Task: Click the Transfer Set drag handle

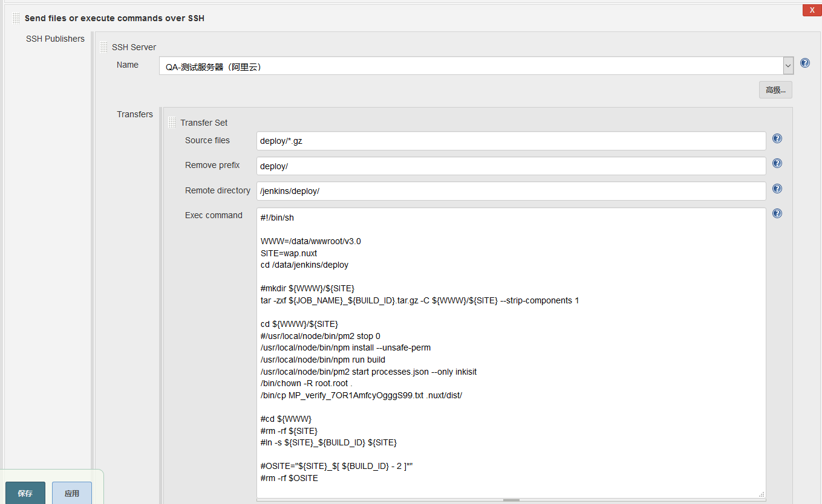Action: tap(172, 123)
